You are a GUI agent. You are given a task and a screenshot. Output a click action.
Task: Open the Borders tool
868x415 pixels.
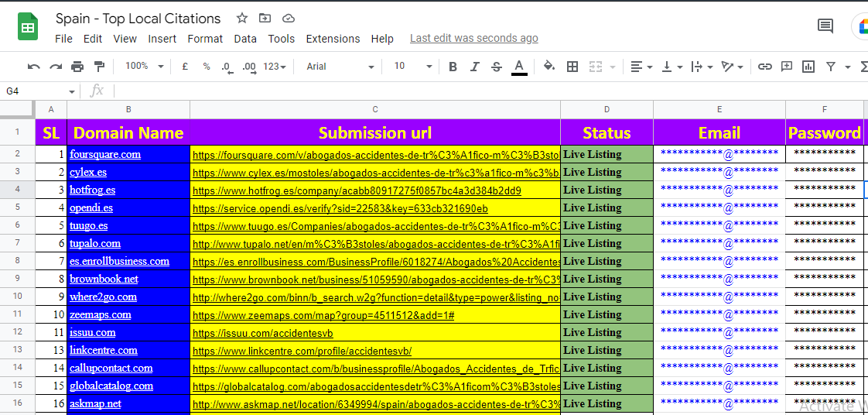tap(572, 67)
